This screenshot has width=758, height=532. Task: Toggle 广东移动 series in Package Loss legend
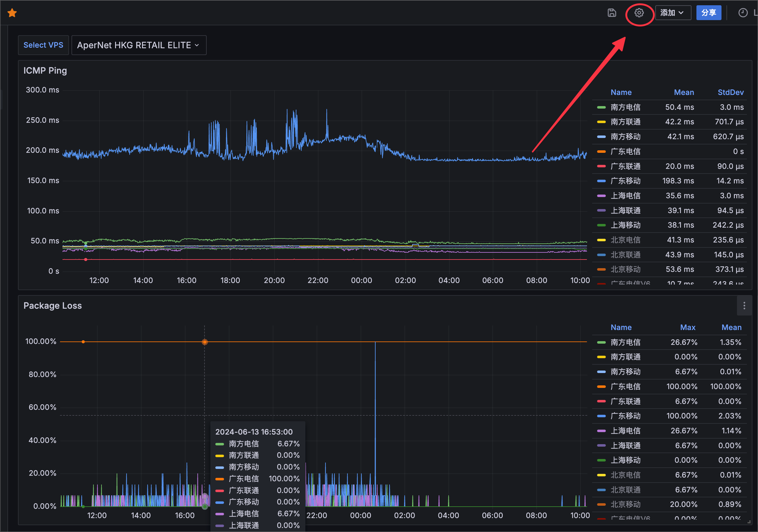625,416
